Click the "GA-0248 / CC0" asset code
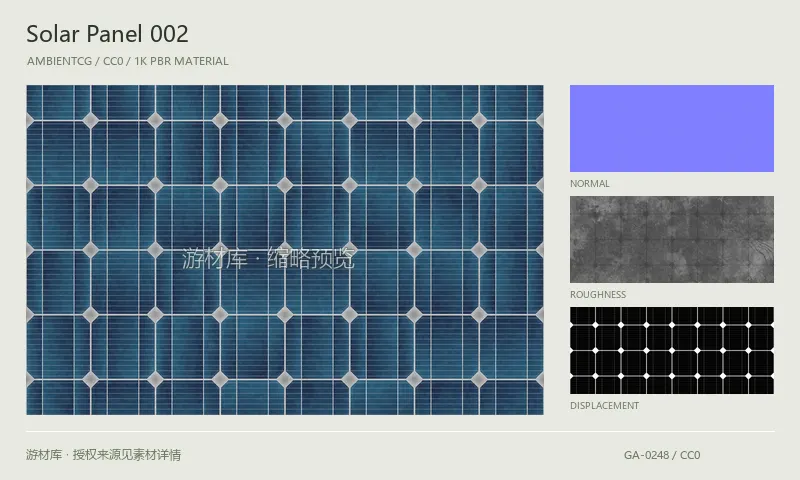 [662, 455]
